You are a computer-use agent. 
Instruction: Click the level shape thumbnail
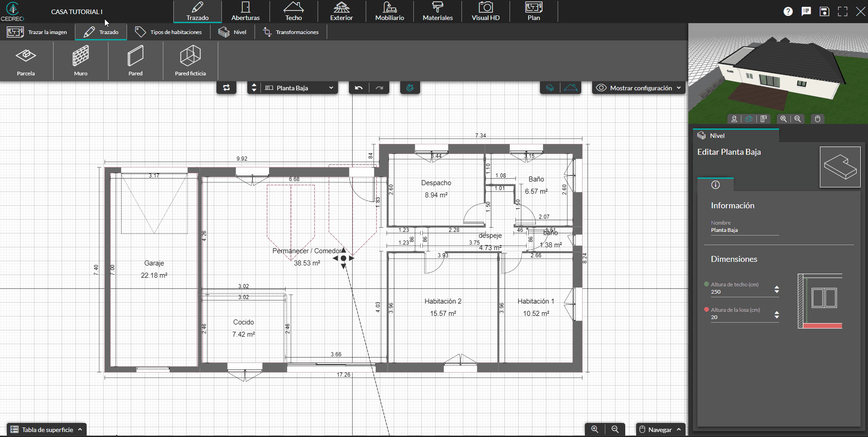pyautogui.click(x=840, y=167)
